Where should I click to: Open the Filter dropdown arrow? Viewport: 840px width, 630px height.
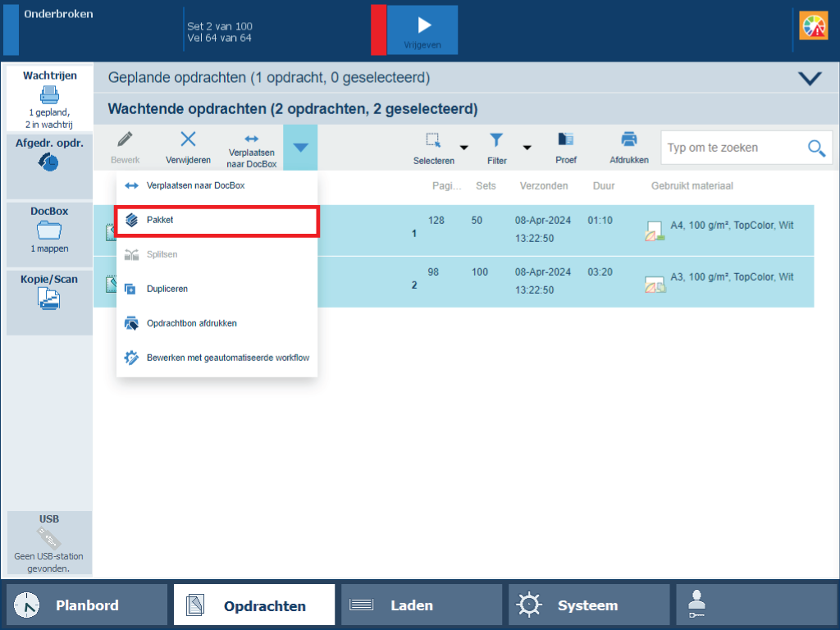(x=527, y=148)
